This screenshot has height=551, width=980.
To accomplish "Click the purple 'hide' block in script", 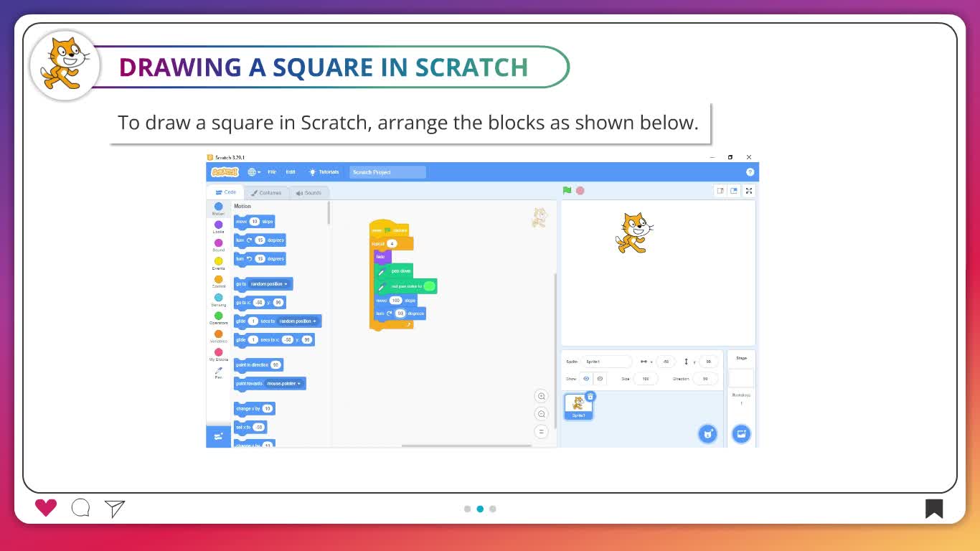I will tap(382, 257).
